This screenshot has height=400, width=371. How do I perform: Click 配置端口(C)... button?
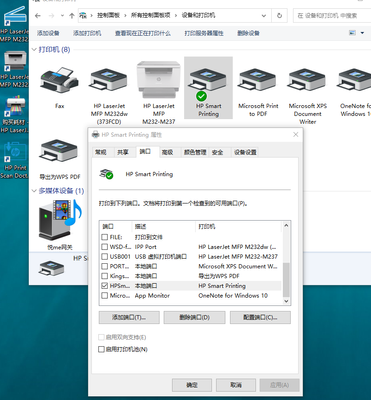260,317
